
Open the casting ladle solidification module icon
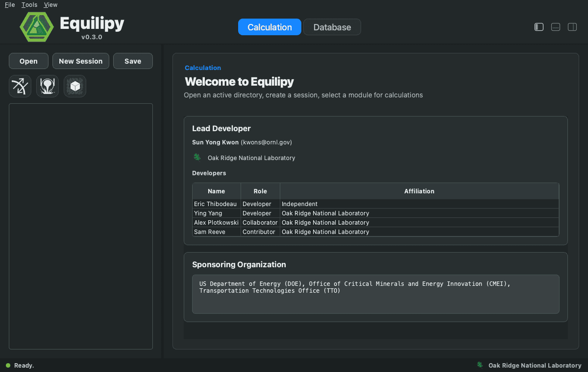[x=48, y=86]
